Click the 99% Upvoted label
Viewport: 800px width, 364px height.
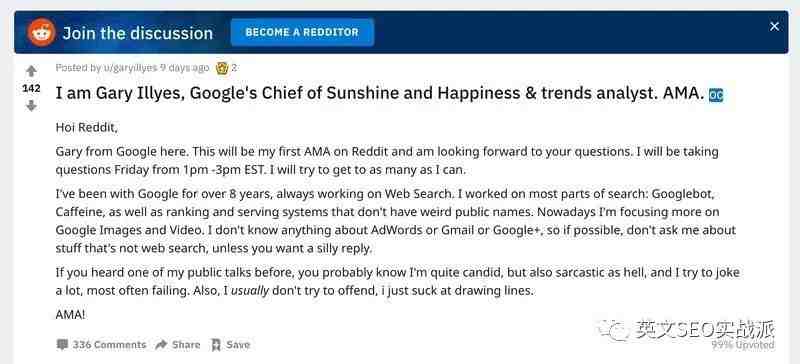pyautogui.click(x=743, y=345)
